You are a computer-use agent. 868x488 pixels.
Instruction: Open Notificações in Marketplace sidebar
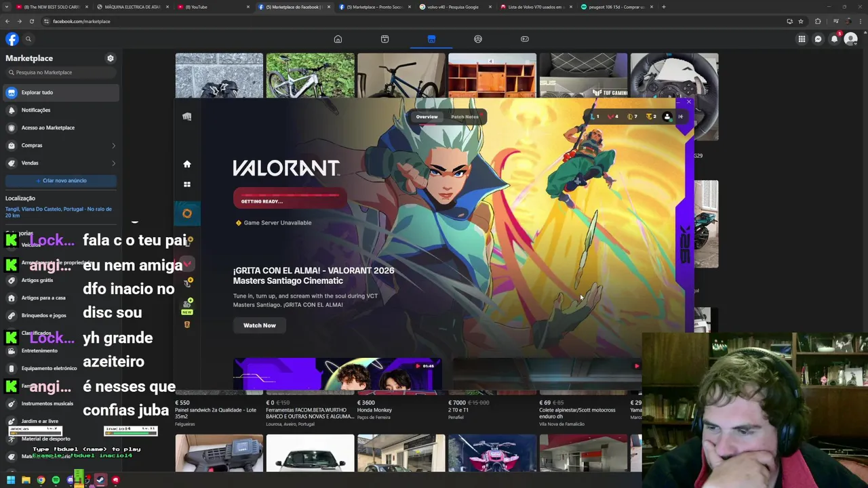click(x=61, y=110)
